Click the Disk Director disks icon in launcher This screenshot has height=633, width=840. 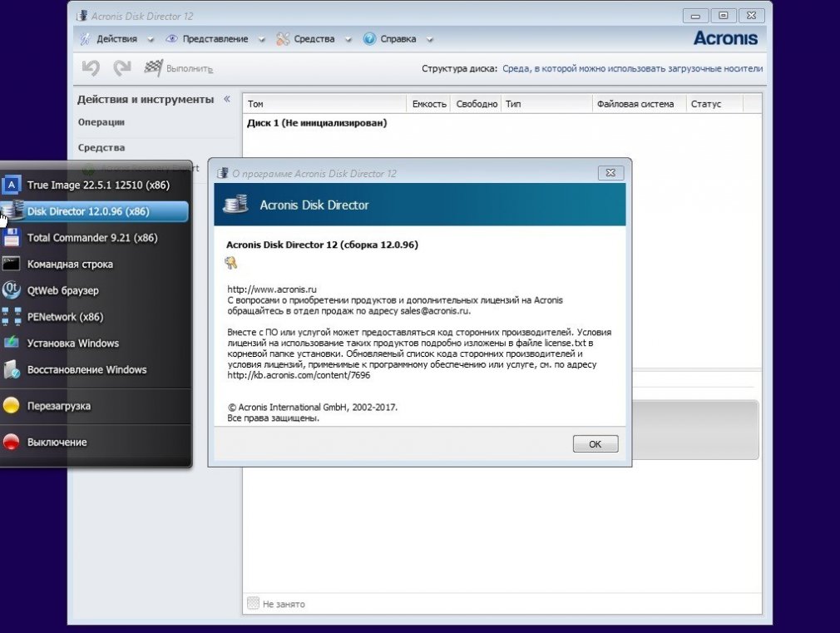pyautogui.click(x=12, y=210)
